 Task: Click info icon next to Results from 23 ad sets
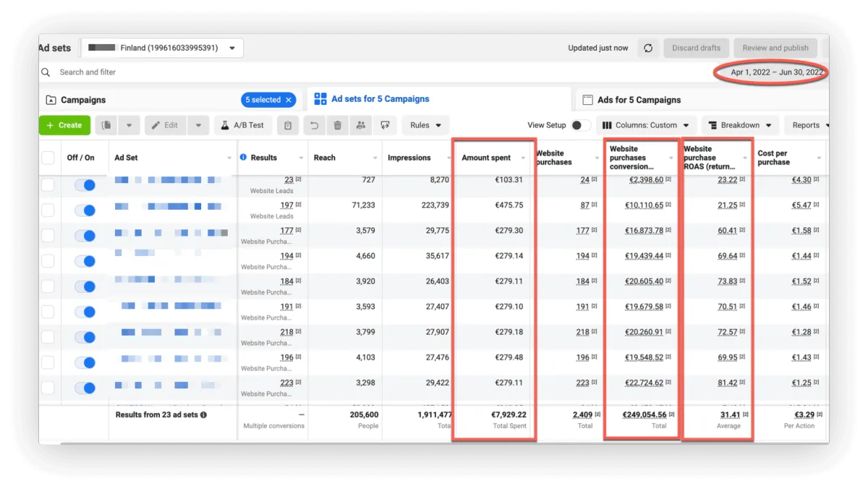coord(204,415)
